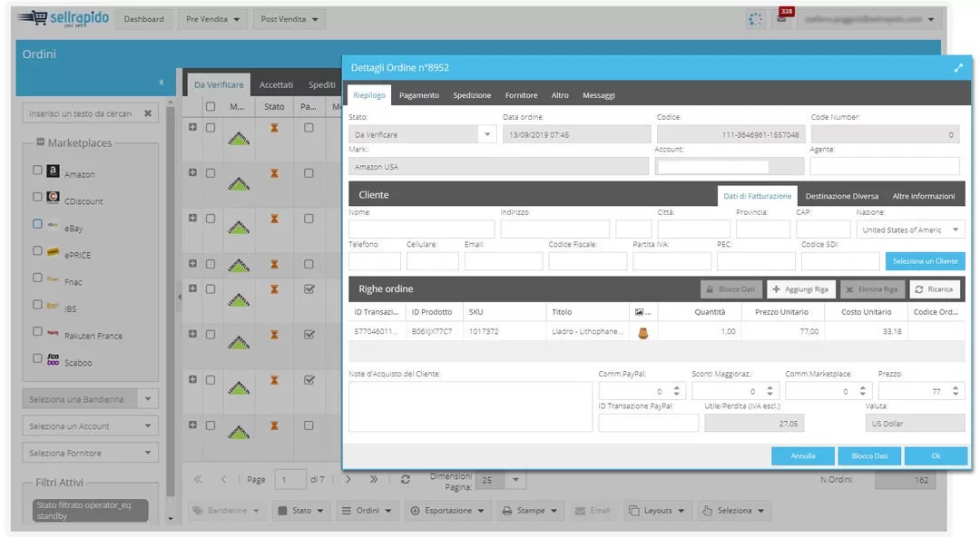Viewport: 980px width, 538px height.
Task: Increase the Comm. PayPal stepper value
Action: [679, 387]
